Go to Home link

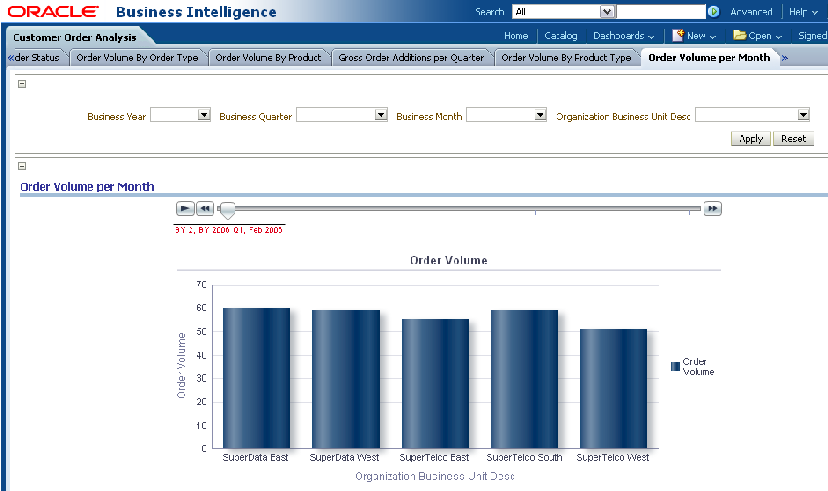[516, 36]
